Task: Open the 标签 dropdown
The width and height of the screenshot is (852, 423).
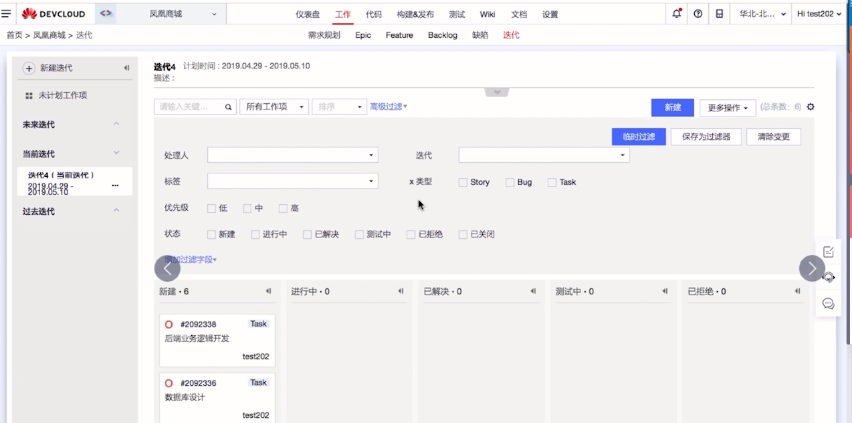Action: click(292, 181)
